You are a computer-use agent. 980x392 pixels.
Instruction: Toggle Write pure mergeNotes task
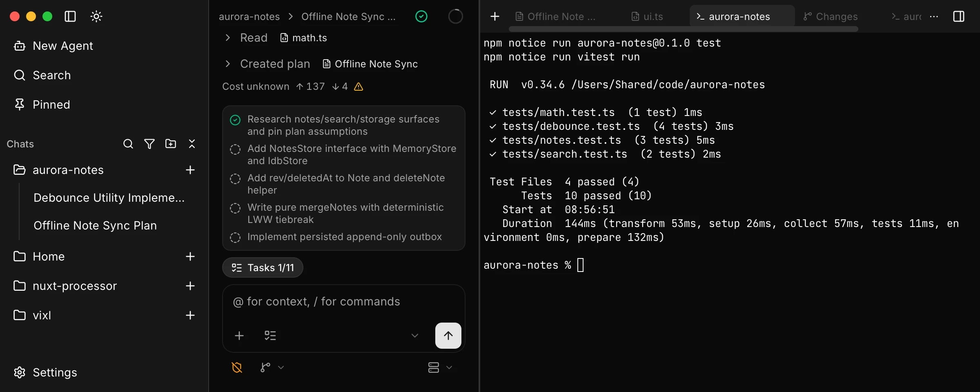click(x=235, y=208)
